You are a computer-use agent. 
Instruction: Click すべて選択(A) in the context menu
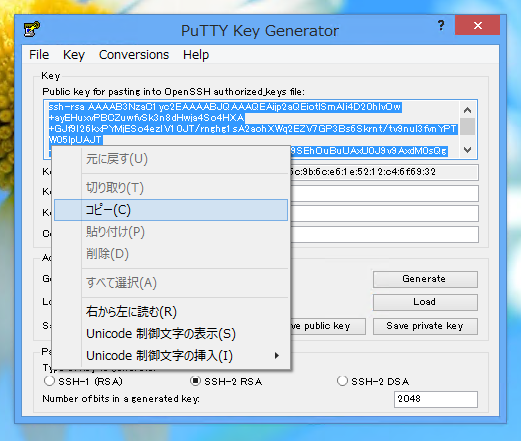pyautogui.click(x=171, y=283)
